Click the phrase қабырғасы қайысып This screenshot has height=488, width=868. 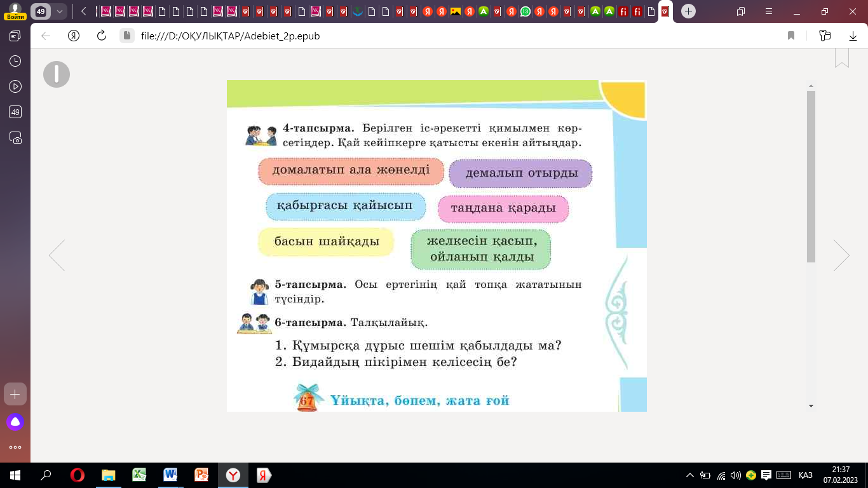(x=345, y=206)
